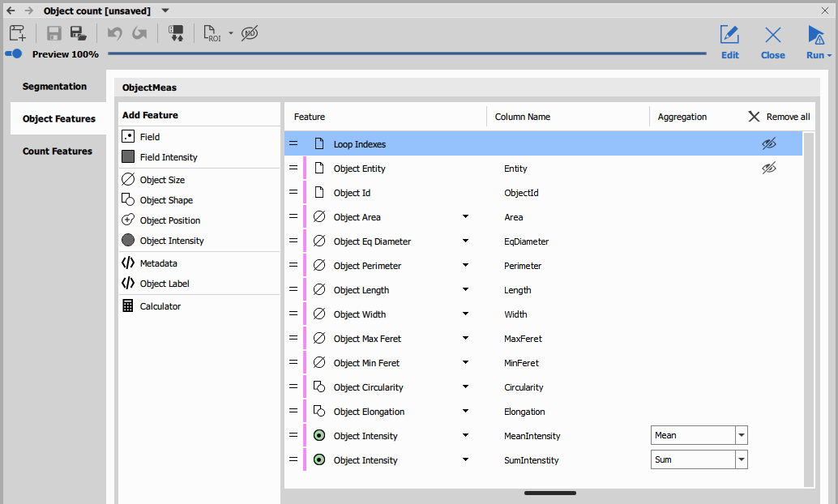Click the new recipe icon in toolbar
This screenshot has height=504, width=838.
click(x=18, y=33)
